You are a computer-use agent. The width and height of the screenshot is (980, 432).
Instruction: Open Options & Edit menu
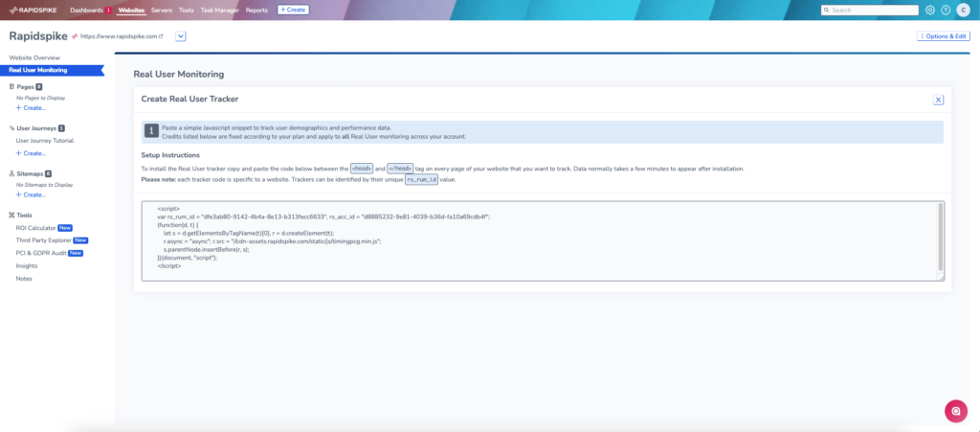coord(943,36)
